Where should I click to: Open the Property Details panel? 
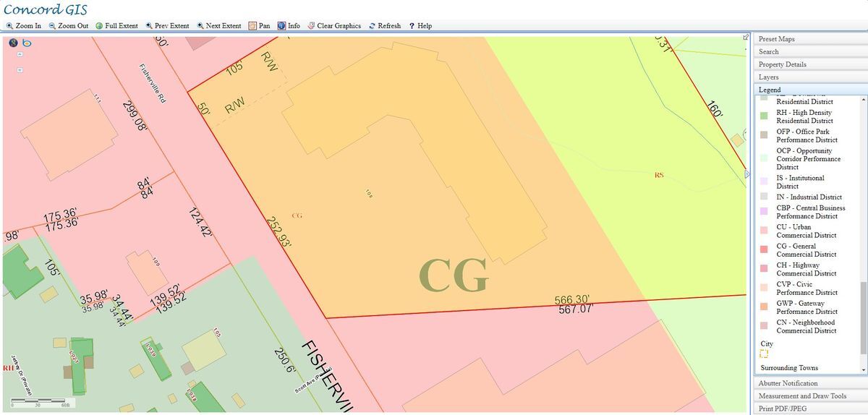click(x=782, y=64)
